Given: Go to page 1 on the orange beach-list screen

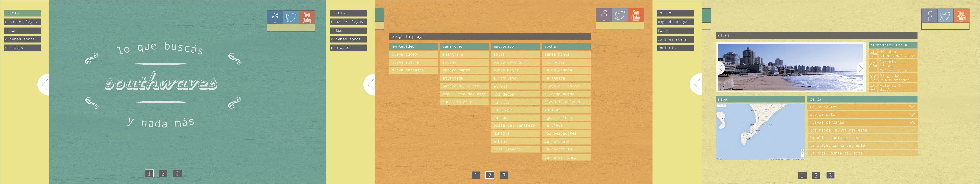Looking at the screenshot, I should click(476, 175).
